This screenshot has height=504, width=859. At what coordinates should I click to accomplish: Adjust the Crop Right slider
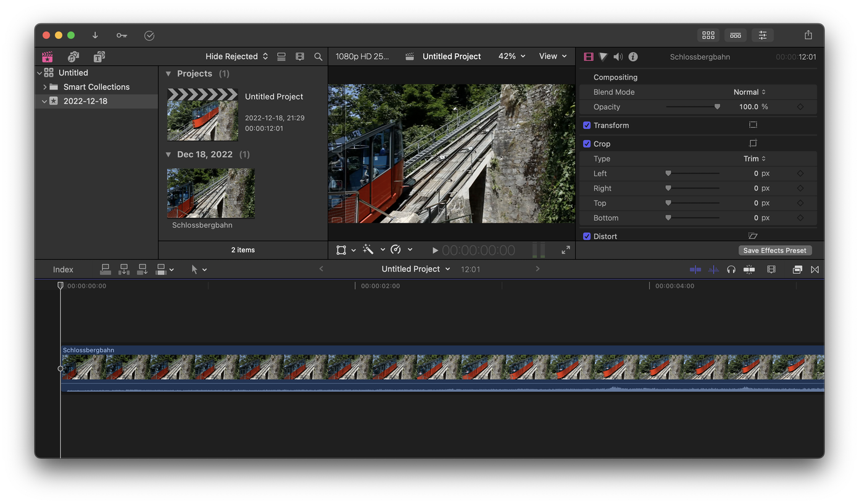[x=693, y=188]
